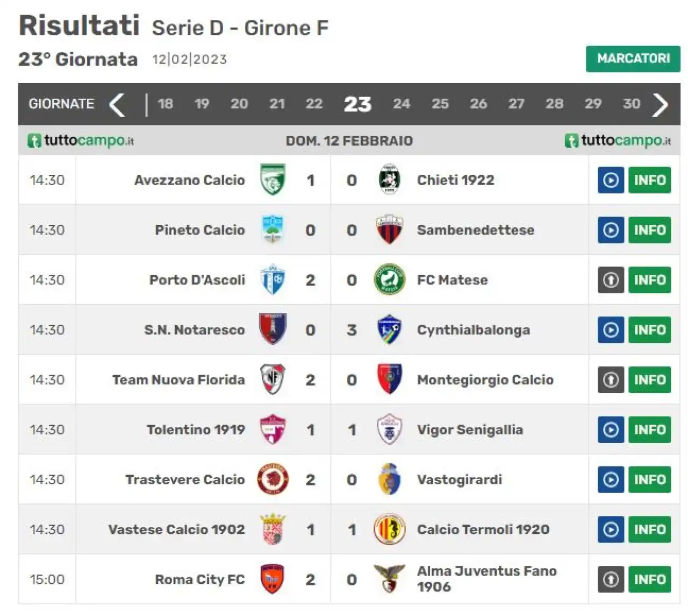
Task: Play video for Avezzano Calcio vs Chieti 1922
Action: click(x=611, y=180)
